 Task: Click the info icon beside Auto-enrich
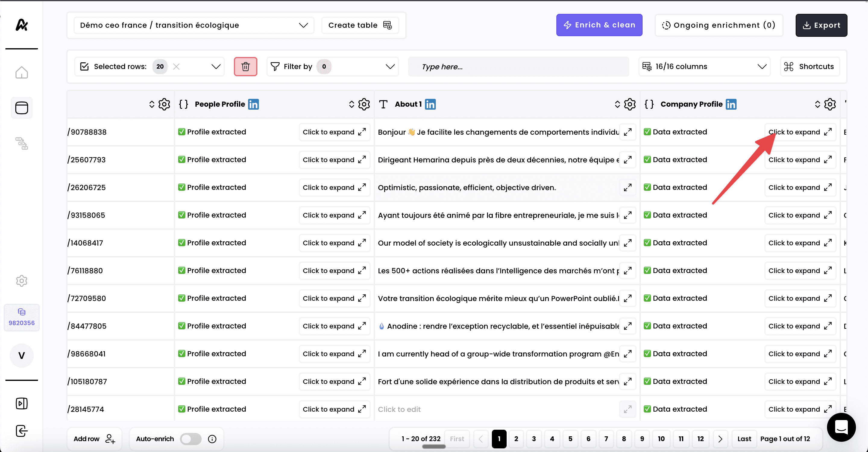click(x=212, y=439)
